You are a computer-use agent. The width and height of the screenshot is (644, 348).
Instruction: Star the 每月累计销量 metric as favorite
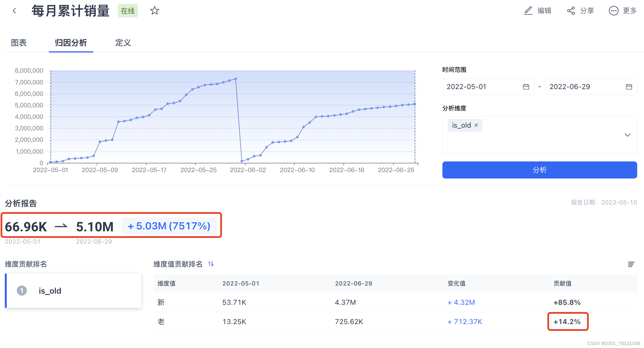click(154, 11)
